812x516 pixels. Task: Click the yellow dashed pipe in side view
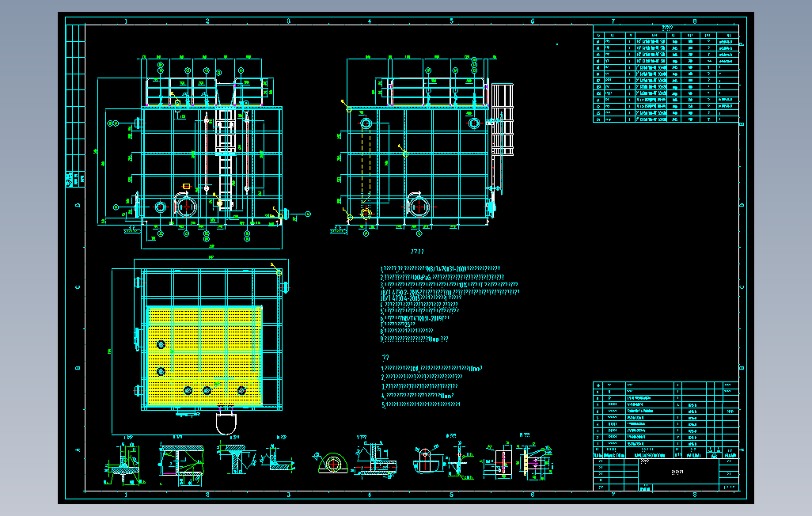tap(366, 165)
